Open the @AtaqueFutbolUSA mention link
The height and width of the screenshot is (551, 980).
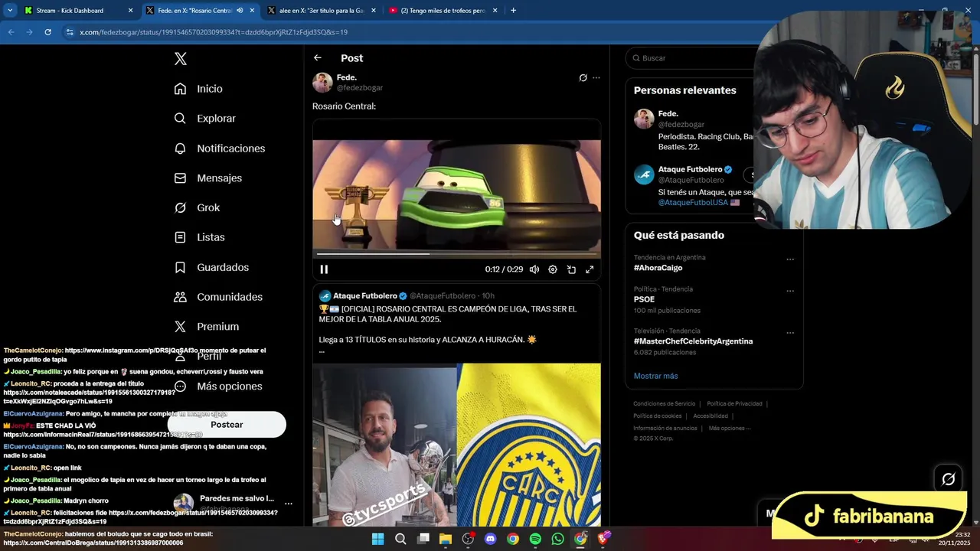(x=693, y=203)
